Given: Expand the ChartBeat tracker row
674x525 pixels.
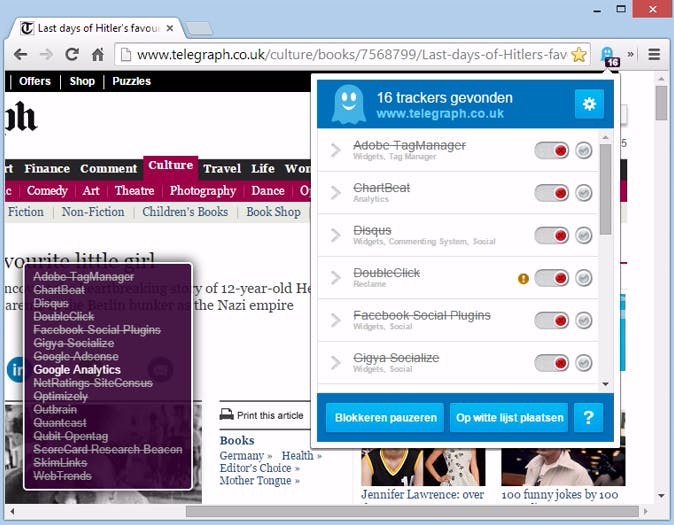Looking at the screenshot, I should [336, 193].
